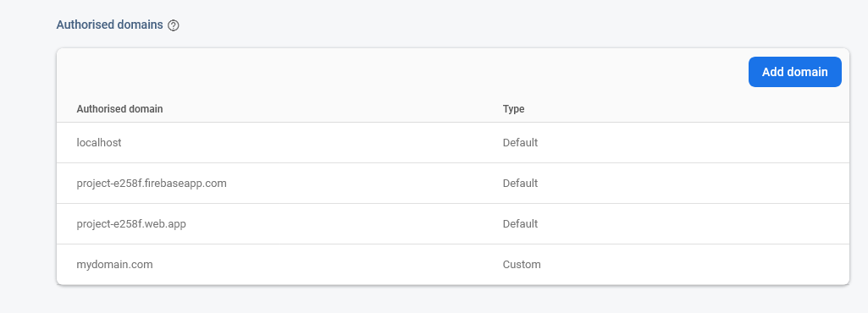Image resolution: width=868 pixels, height=313 pixels.
Task: Click Custom type in mydomain.com row
Action: [522, 264]
